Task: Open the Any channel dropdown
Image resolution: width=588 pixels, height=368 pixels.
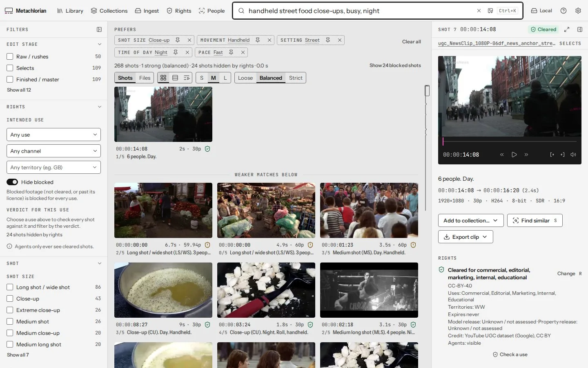Action: (x=53, y=151)
